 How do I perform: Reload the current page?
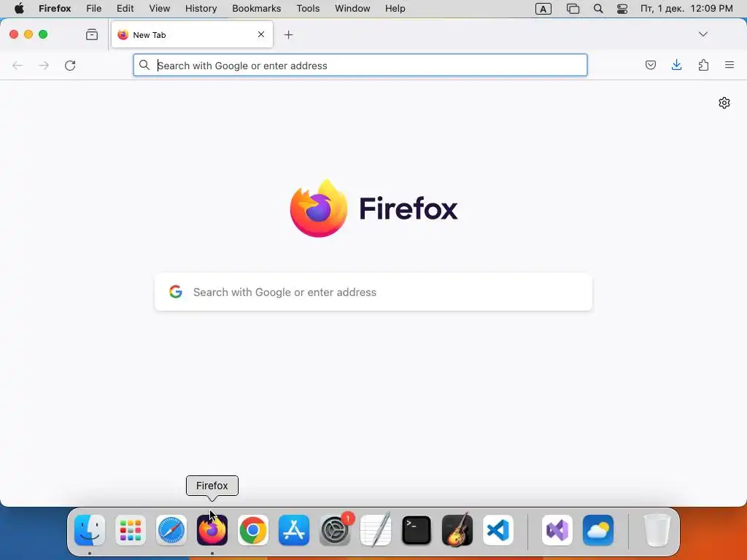click(70, 65)
